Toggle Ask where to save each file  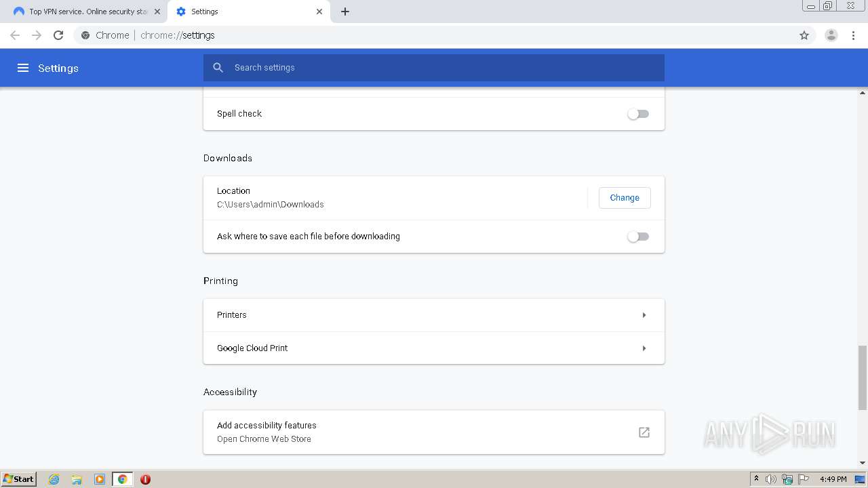click(x=638, y=237)
